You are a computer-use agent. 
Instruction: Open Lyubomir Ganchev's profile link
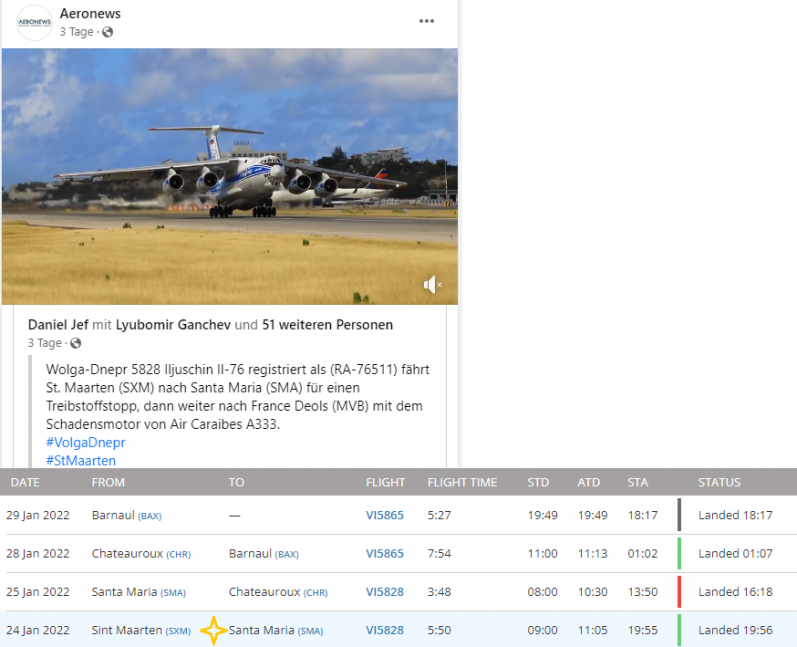coord(173,325)
